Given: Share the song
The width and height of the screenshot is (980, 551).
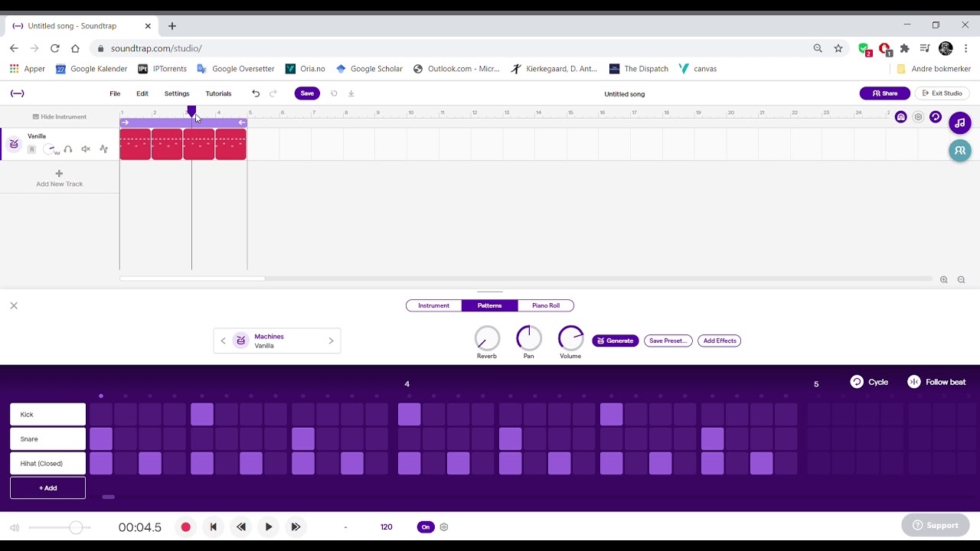Looking at the screenshot, I should [885, 93].
